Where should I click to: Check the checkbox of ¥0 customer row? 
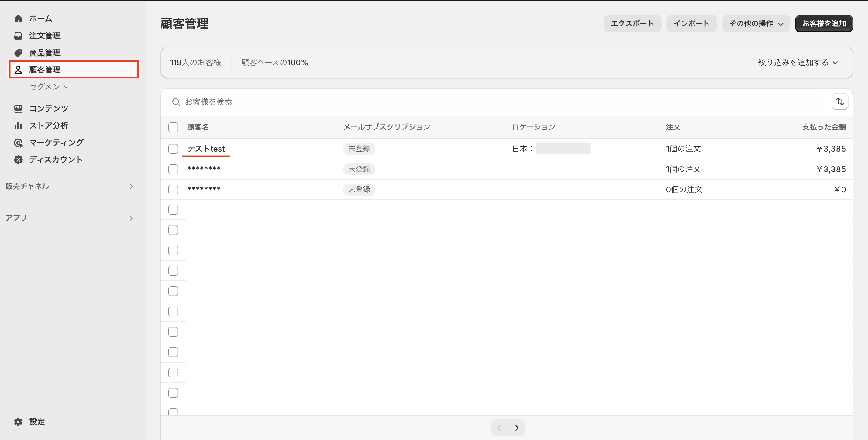click(173, 189)
